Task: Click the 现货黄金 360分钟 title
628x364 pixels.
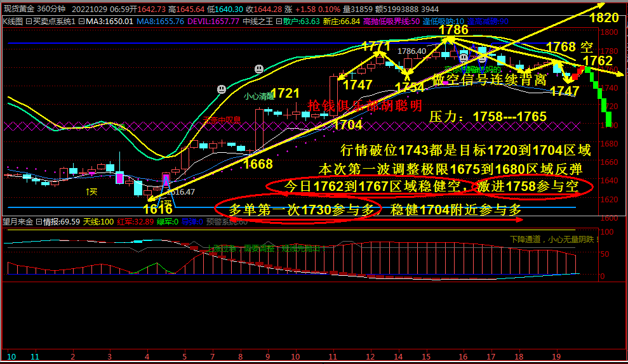Action: pyautogui.click(x=34, y=8)
